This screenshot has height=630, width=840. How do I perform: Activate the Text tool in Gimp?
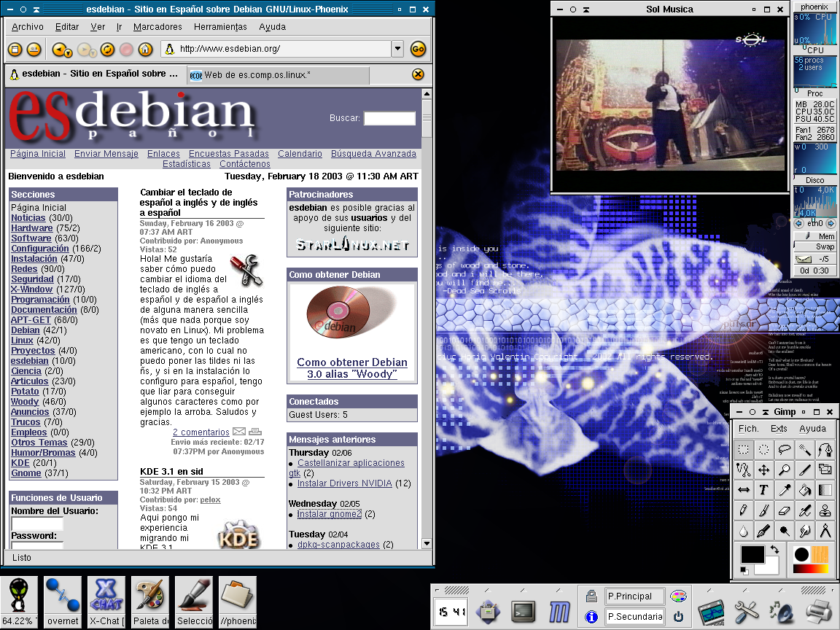click(x=763, y=490)
